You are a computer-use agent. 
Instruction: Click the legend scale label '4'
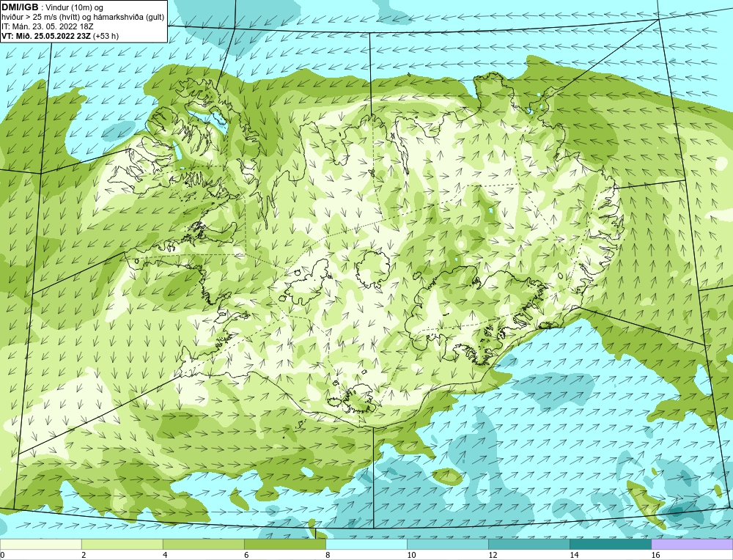(x=165, y=555)
